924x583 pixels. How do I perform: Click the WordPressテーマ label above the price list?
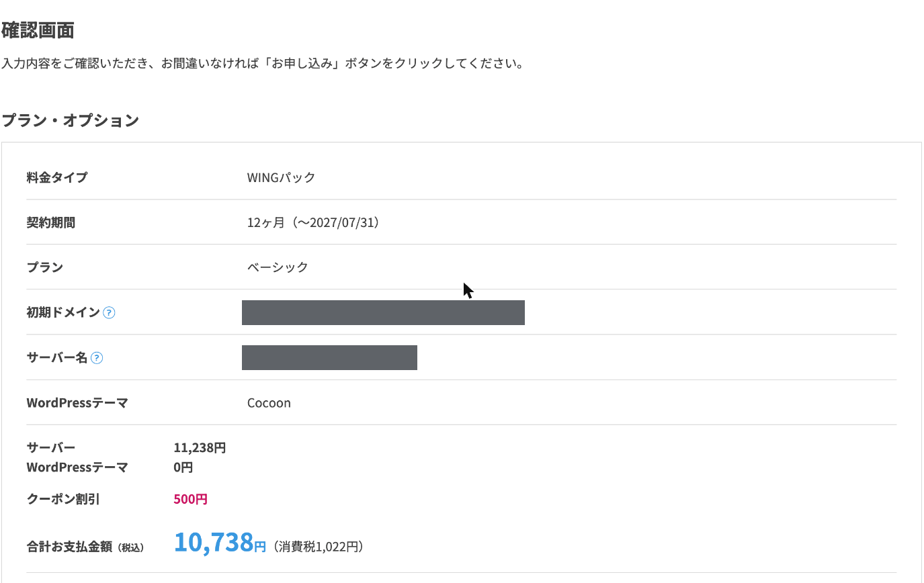pos(77,403)
